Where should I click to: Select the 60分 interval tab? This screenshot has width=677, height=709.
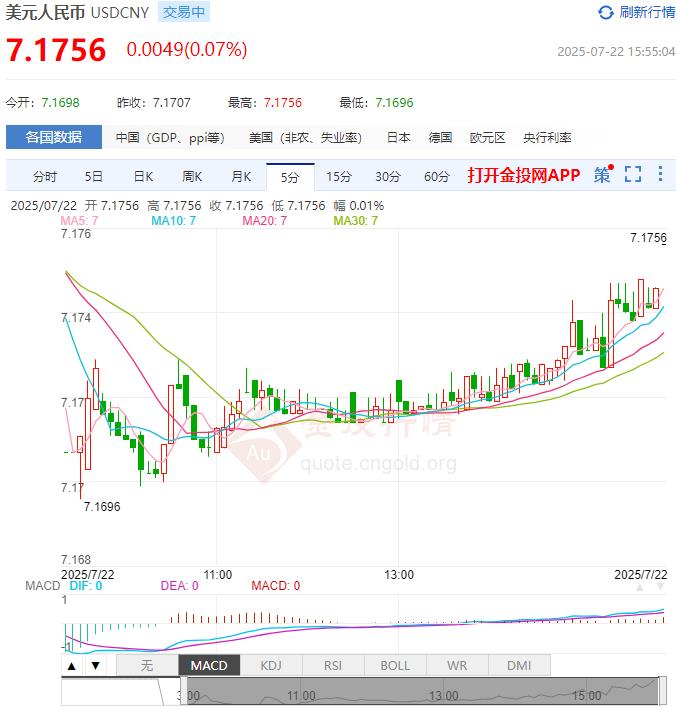[x=436, y=176]
